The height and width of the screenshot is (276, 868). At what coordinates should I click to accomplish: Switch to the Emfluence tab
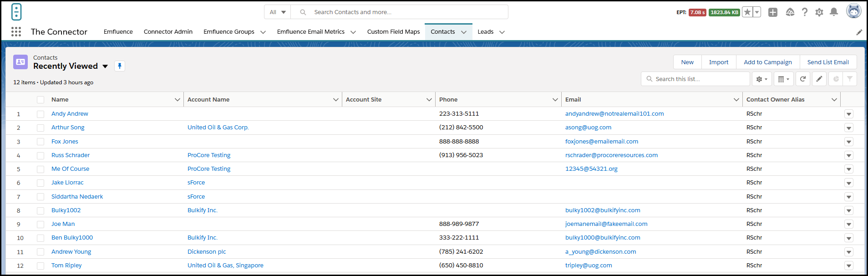tap(118, 32)
